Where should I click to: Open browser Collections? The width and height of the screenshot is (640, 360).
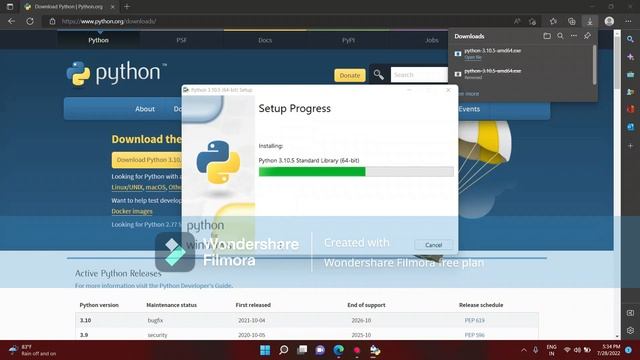coord(572,21)
